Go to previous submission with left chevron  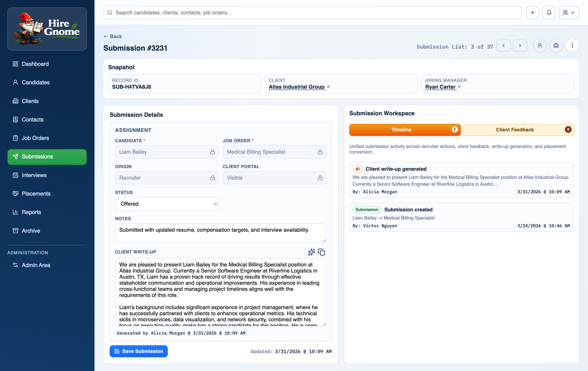pyautogui.click(x=503, y=45)
